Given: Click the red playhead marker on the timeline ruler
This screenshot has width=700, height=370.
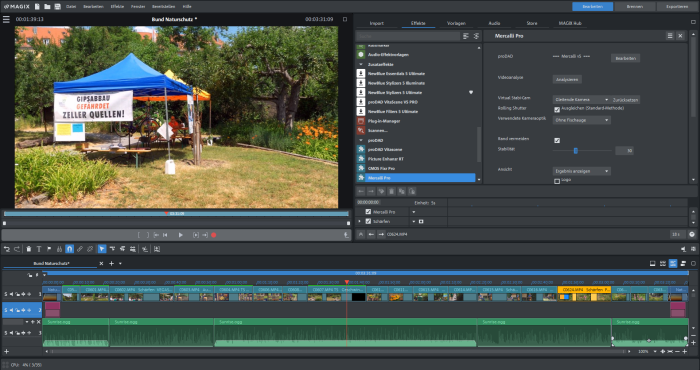Looking at the screenshot, I should (x=346, y=282).
